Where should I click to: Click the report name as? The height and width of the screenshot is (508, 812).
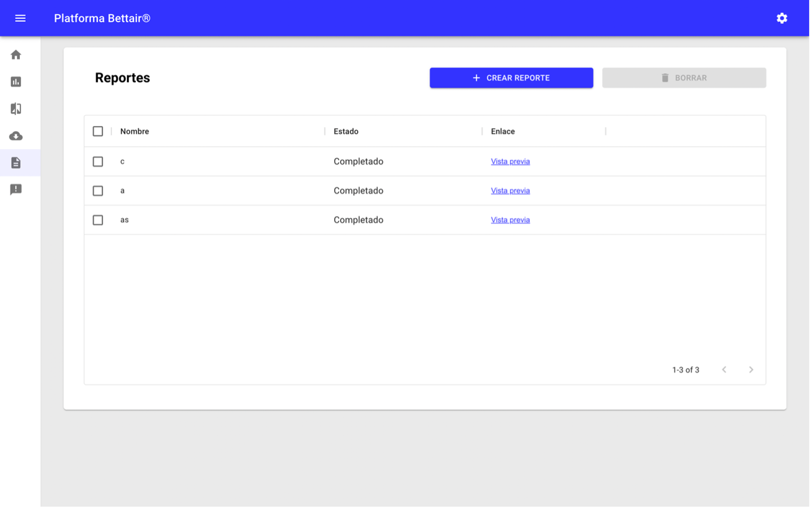[125, 220]
